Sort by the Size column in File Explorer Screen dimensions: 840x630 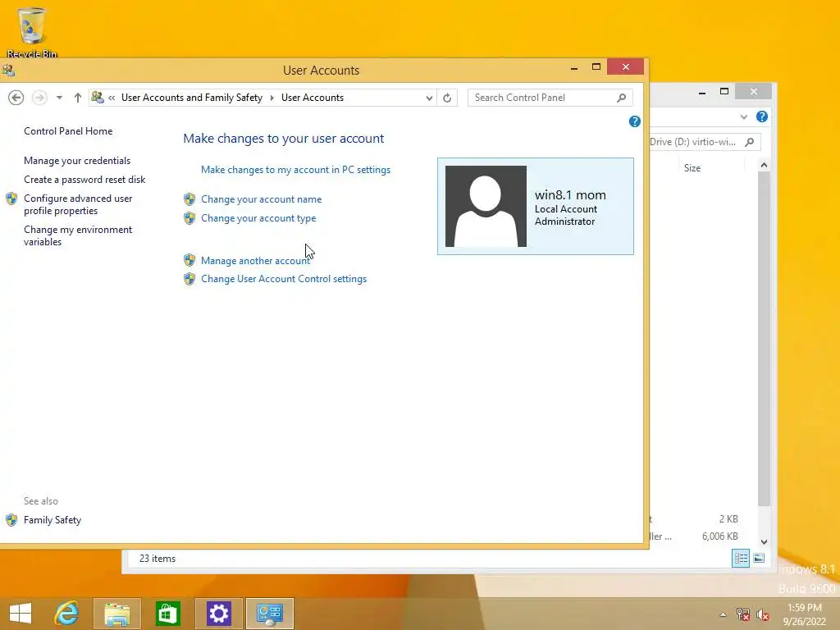pyautogui.click(x=692, y=168)
